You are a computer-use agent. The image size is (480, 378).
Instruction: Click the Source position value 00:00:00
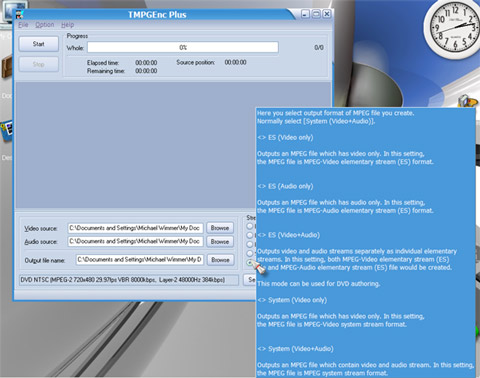[235, 62]
